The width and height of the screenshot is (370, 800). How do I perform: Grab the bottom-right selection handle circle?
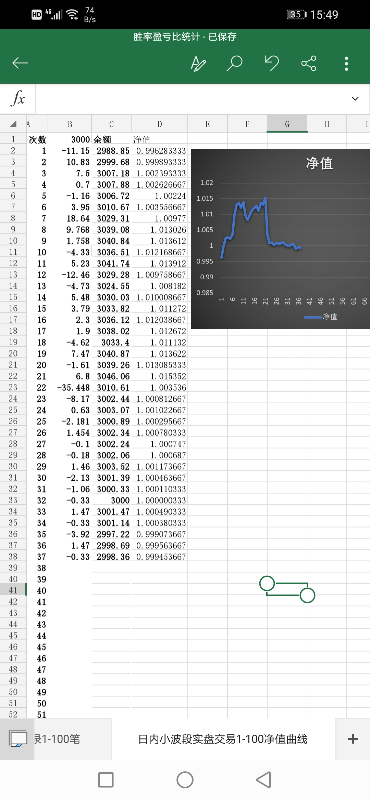point(307,595)
